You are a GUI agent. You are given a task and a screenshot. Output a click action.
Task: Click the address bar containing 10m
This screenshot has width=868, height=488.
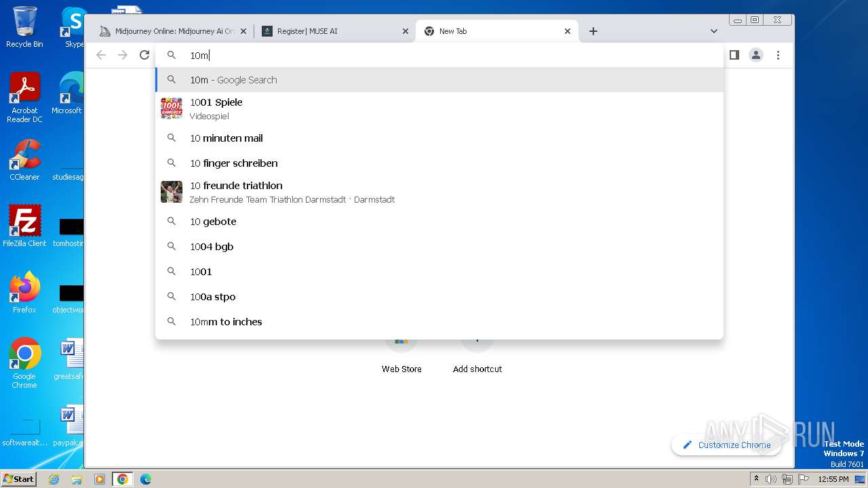pos(439,55)
